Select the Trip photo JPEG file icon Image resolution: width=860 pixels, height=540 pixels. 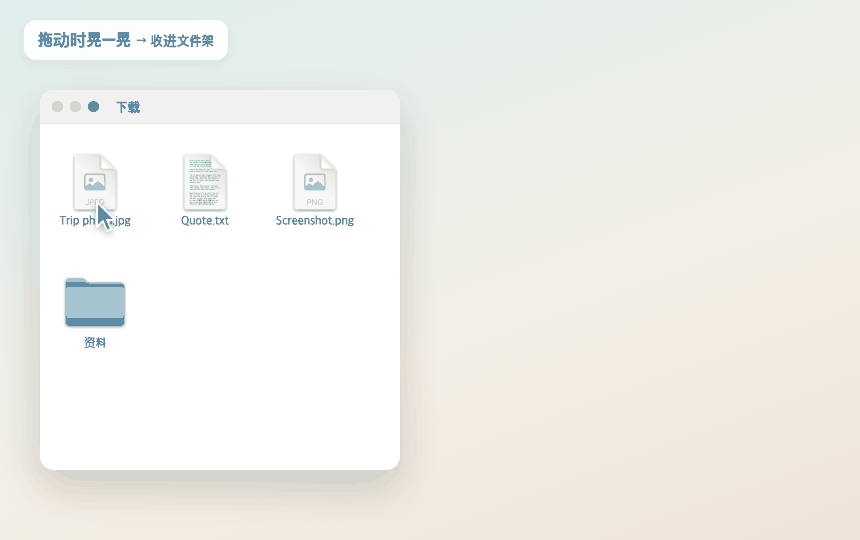pos(95,182)
